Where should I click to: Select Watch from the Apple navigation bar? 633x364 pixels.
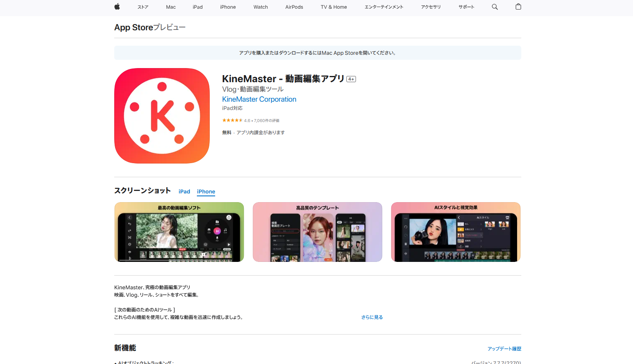coord(260,7)
